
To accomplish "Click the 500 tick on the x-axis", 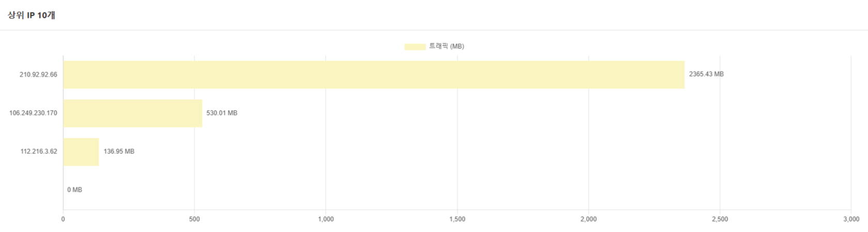I will (x=194, y=219).
